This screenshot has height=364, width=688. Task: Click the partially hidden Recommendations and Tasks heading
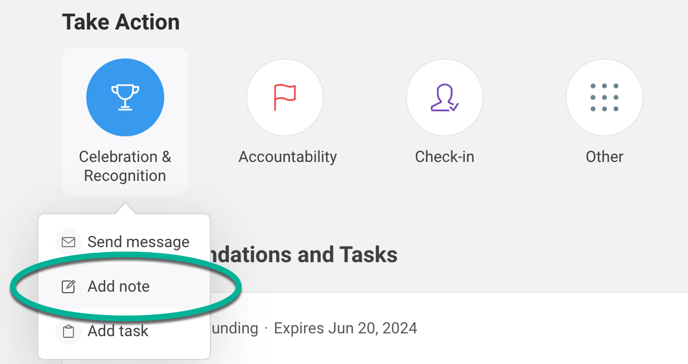(304, 255)
